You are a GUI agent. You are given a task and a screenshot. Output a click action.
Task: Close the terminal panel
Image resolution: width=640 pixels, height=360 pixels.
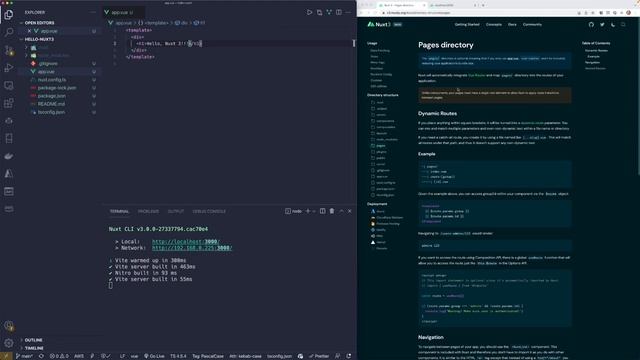point(350,211)
